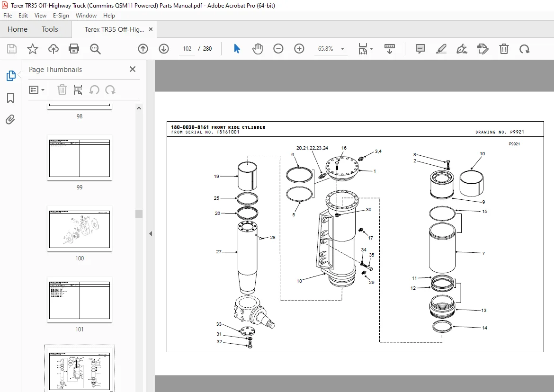Close the Terex TR35 document tab
This screenshot has width=554, height=392.
pyautogui.click(x=151, y=29)
